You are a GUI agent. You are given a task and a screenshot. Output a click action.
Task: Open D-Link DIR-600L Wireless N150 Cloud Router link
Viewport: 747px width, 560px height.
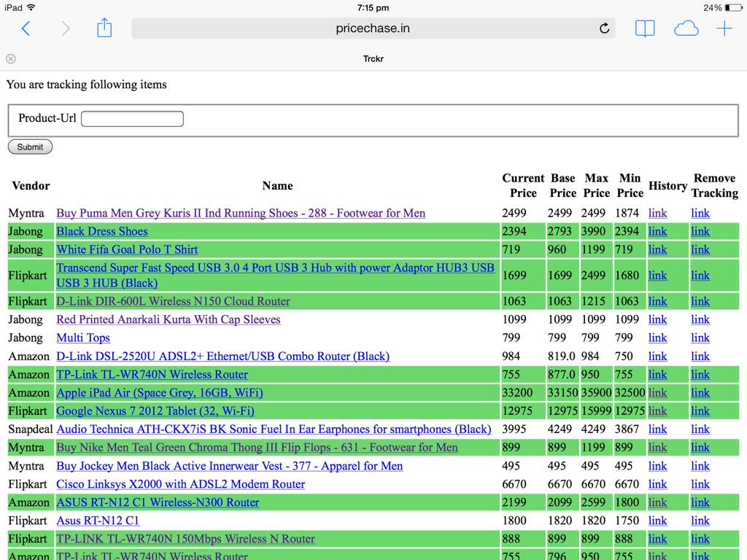click(173, 301)
